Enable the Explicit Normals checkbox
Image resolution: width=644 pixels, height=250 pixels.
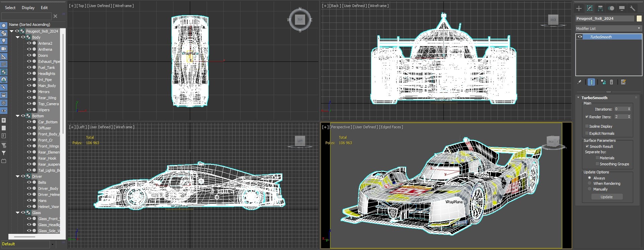[587, 133]
